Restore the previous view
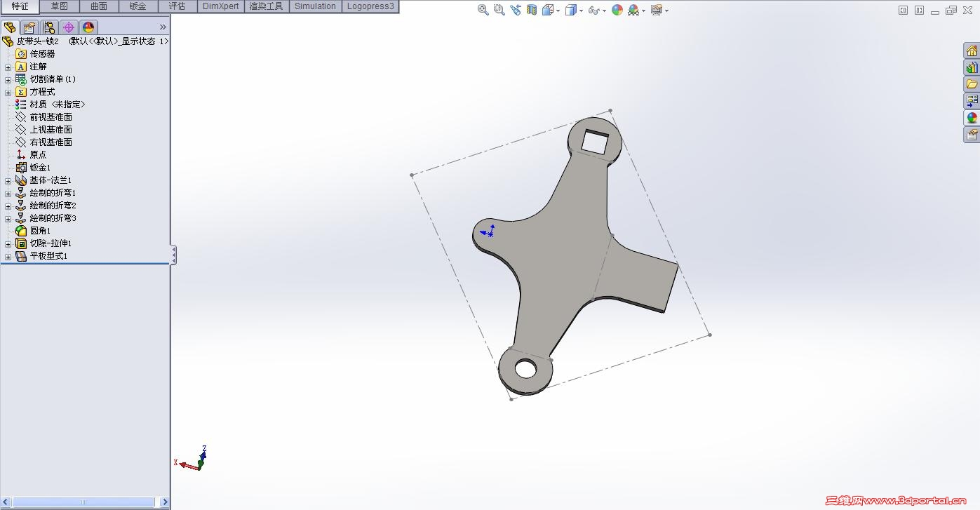Screen dimensions: 980x510 pos(516,10)
